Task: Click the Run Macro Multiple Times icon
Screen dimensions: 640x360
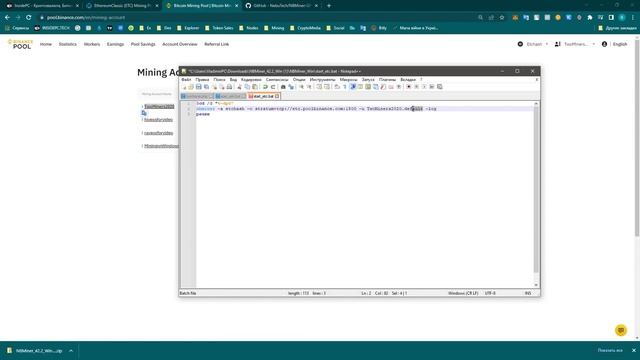Action: 431,87
